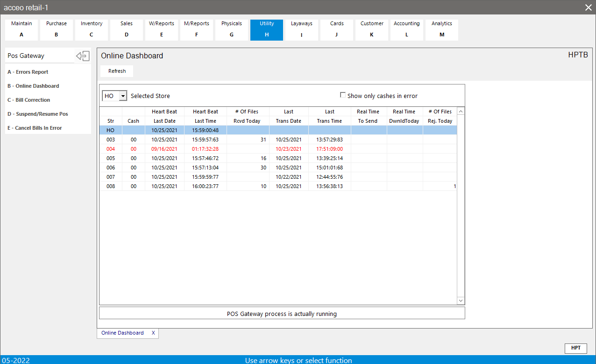This screenshot has height=364, width=596.
Task: Open the Analytics tab
Action: click(x=441, y=29)
